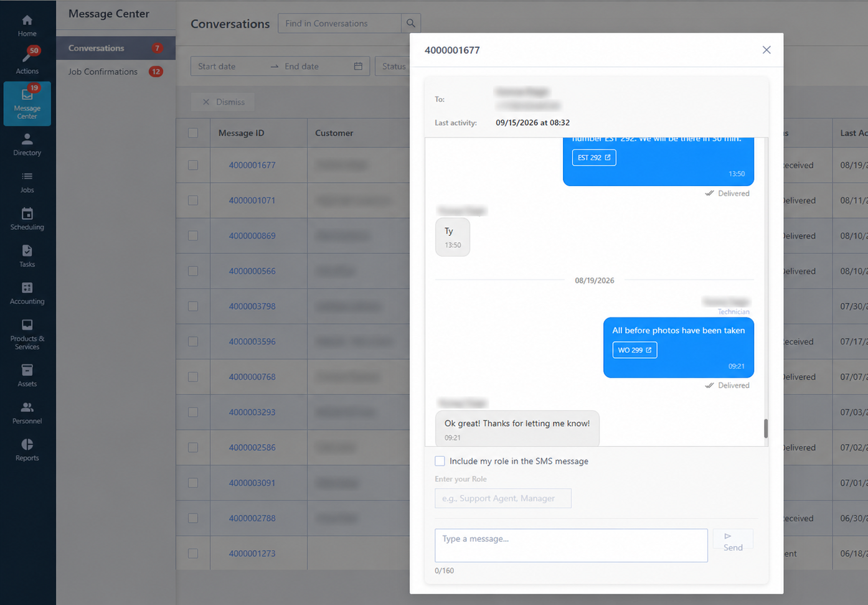Open message ID 4000000566
Image resolution: width=868 pixels, height=605 pixels.
coord(252,271)
